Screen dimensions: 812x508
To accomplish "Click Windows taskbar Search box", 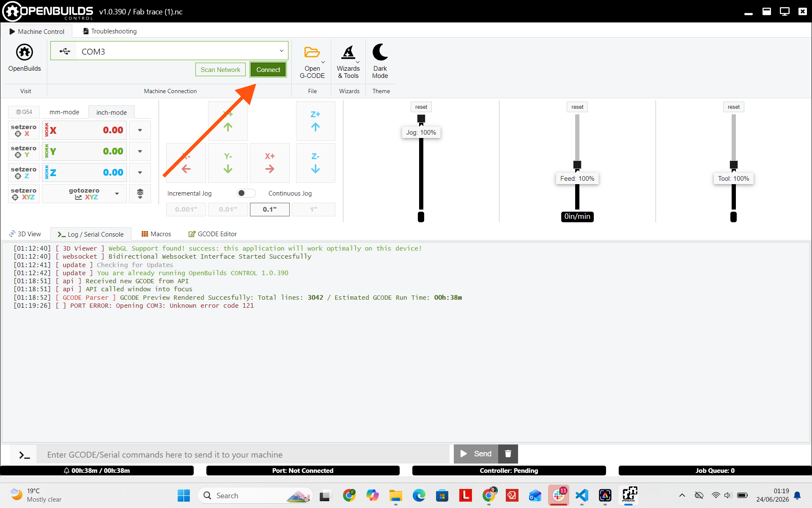I will pos(255,495).
